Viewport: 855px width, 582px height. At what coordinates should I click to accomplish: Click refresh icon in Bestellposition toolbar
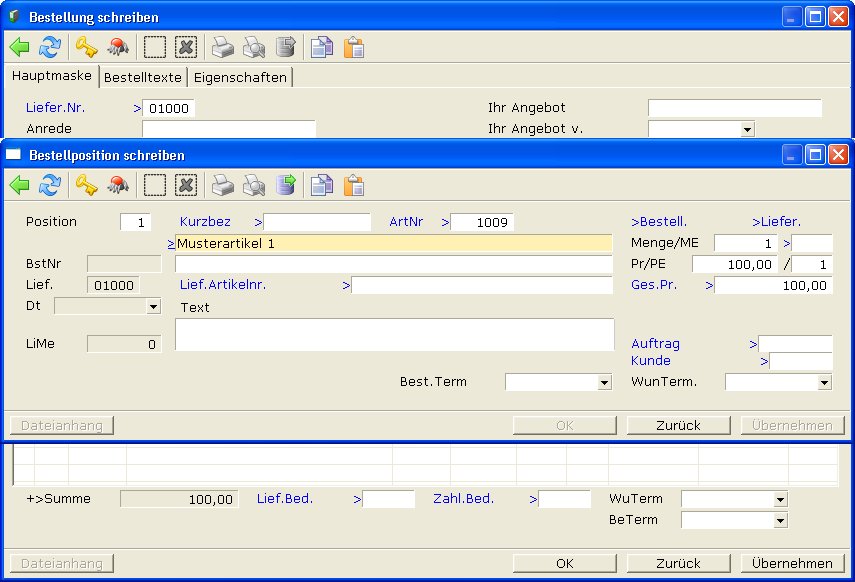50,185
